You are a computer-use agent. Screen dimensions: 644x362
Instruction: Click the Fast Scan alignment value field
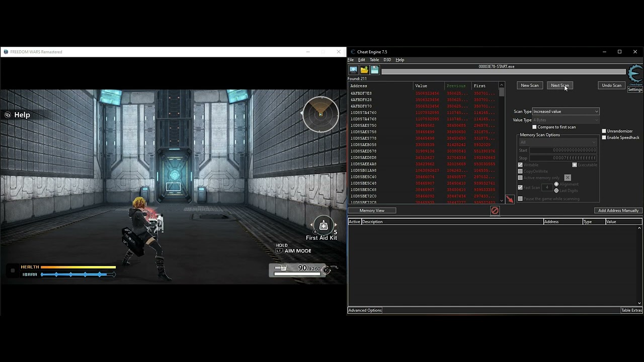(x=547, y=188)
